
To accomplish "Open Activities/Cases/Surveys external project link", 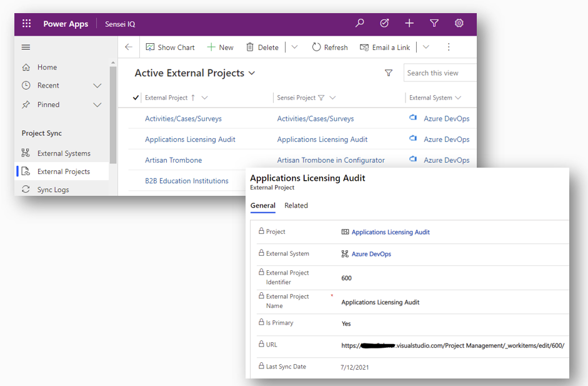I will tap(183, 119).
